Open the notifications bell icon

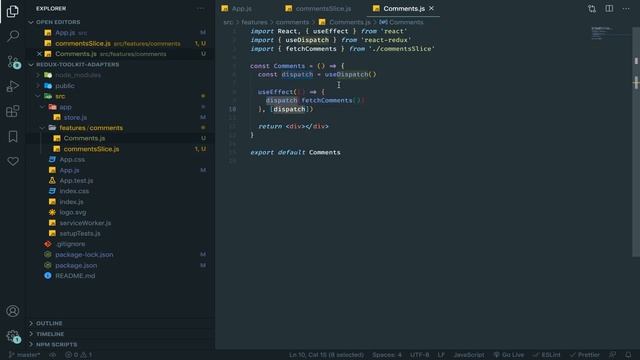click(x=628, y=355)
